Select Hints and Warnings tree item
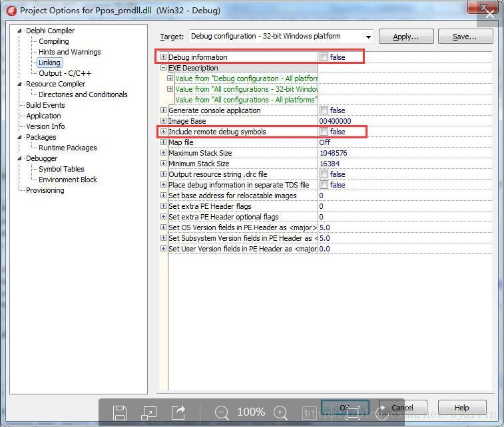 pos(70,52)
